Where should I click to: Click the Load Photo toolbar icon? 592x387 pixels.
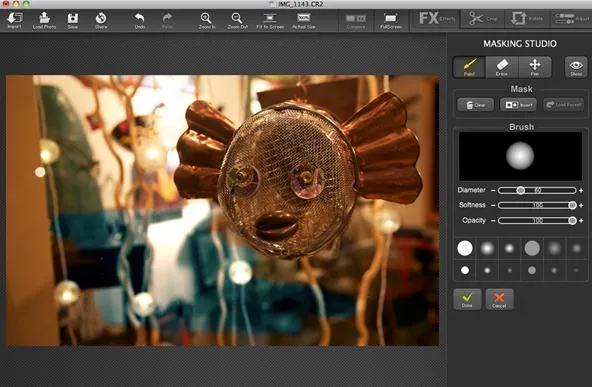tap(44, 20)
